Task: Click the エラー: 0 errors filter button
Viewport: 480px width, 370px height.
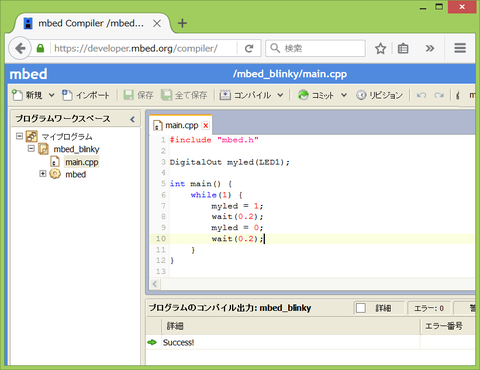Action: 429,308
